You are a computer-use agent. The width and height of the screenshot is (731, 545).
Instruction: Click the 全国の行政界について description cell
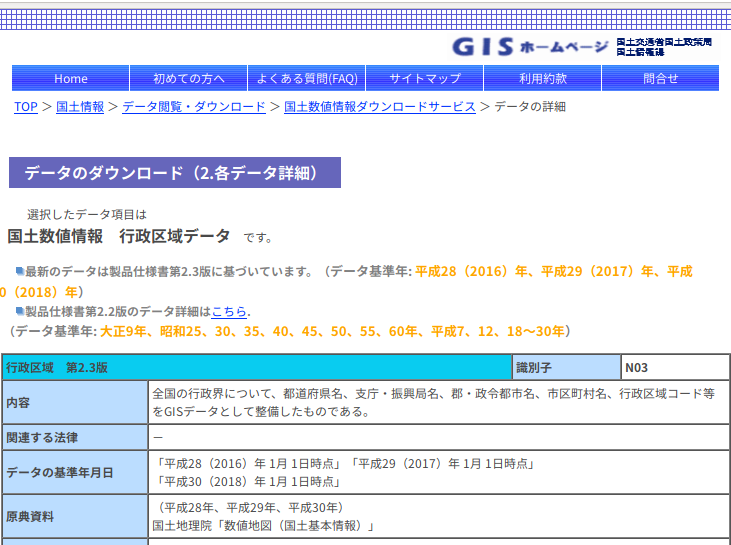click(x=439, y=402)
